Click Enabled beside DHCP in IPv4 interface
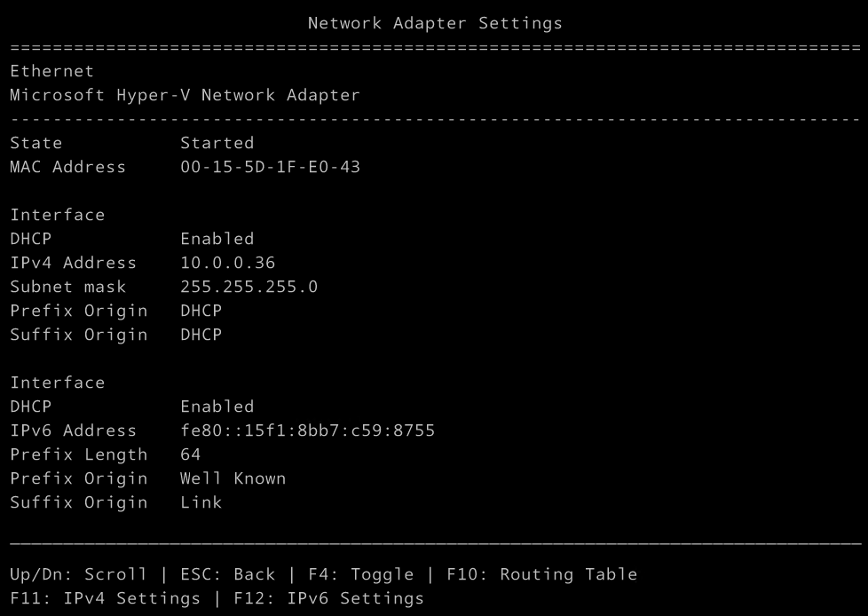Viewport: 868px width, 616px height. tap(217, 239)
